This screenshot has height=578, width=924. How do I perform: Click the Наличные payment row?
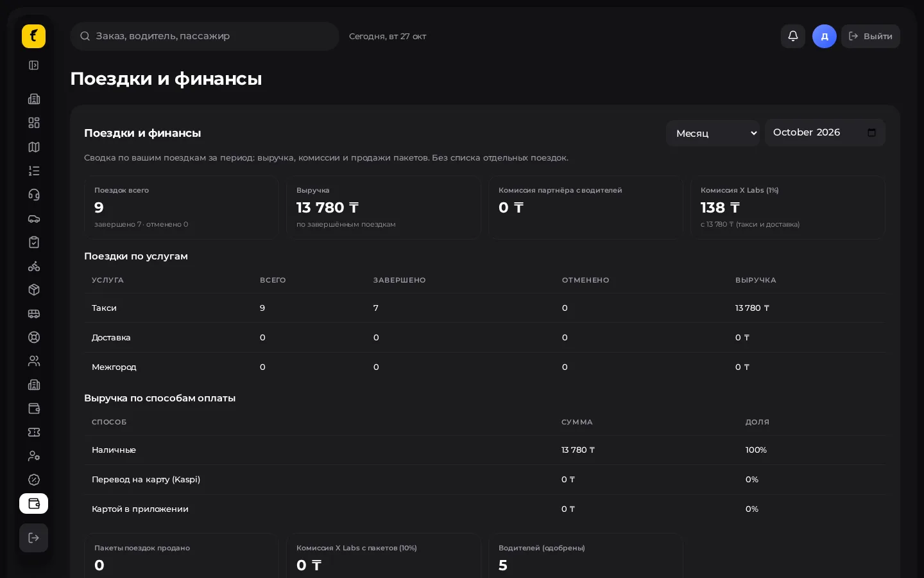pyautogui.click(x=485, y=450)
